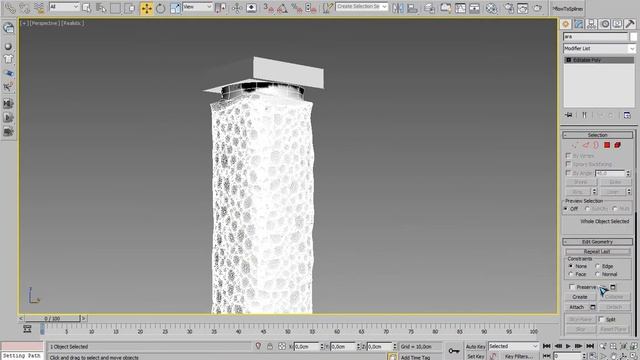This screenshot has height=360, width=640.
Task: Activate the Select and Move tool
Action: (146, 8)
